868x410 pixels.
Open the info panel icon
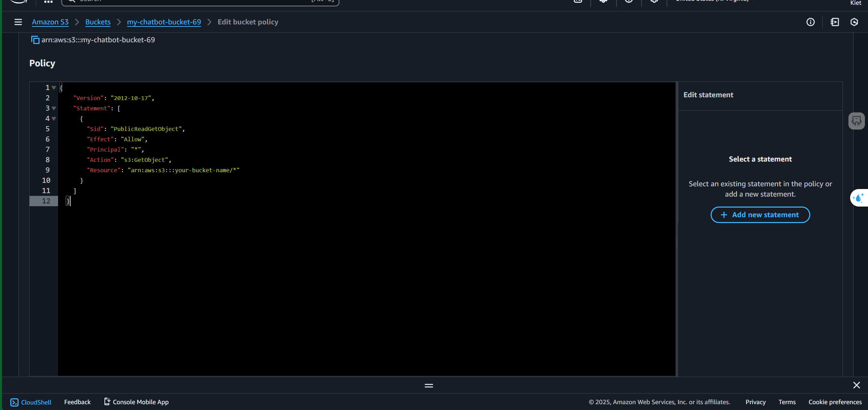point(810,22)
